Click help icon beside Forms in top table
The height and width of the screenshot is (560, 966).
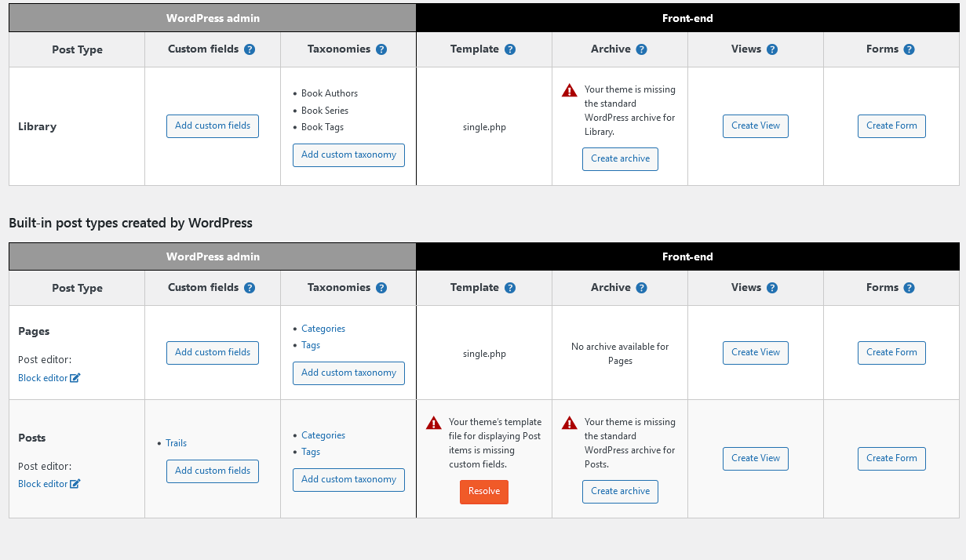coord(909,49)
